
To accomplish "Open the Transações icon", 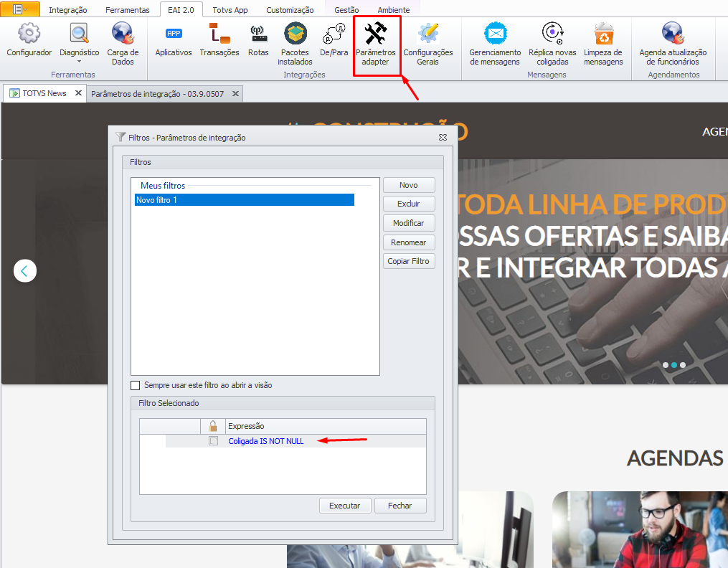I will click(x=219, y=40).
